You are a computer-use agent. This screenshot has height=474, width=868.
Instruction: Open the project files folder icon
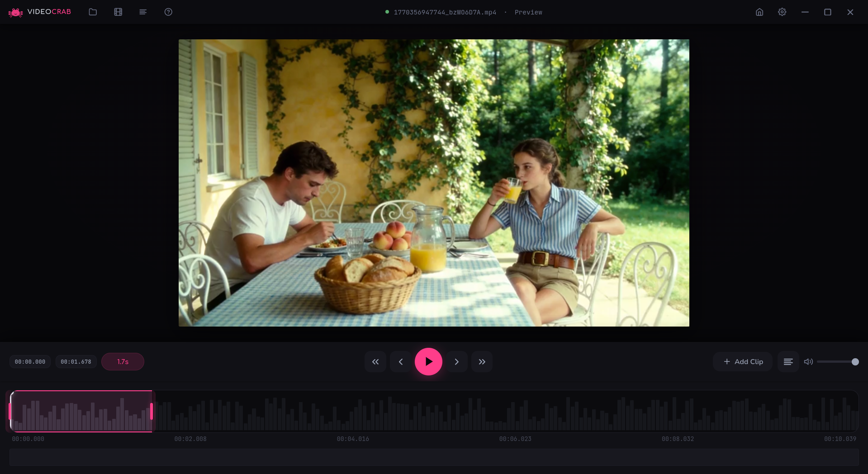[x=93, y=12]
